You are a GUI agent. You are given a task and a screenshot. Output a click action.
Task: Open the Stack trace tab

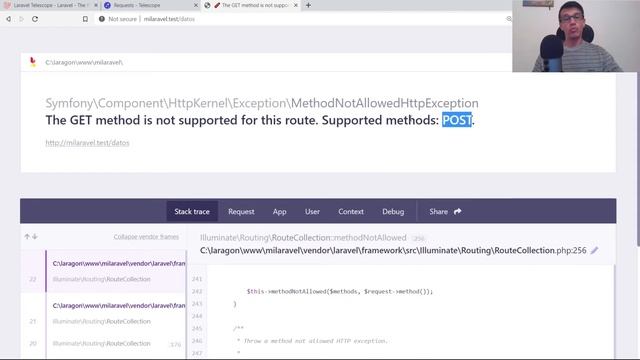tap(192, 211)
